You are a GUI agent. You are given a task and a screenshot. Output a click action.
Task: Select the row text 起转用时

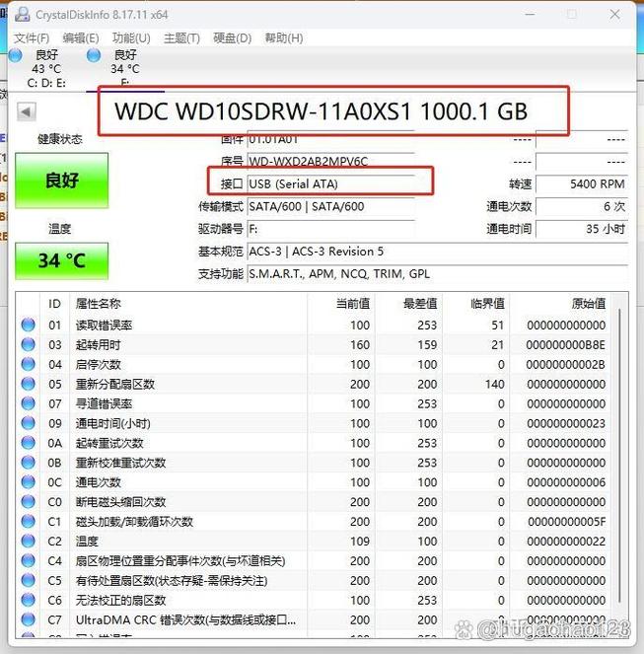pos(99,345)
